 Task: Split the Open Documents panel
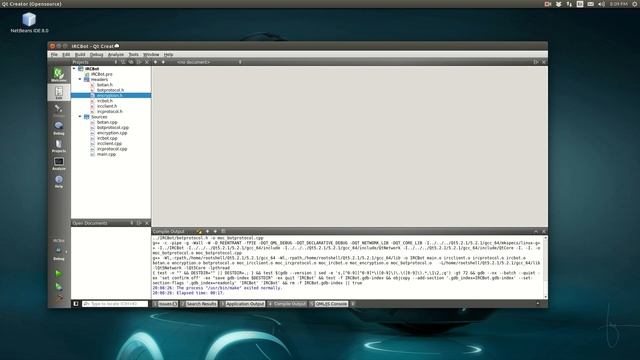139,223
